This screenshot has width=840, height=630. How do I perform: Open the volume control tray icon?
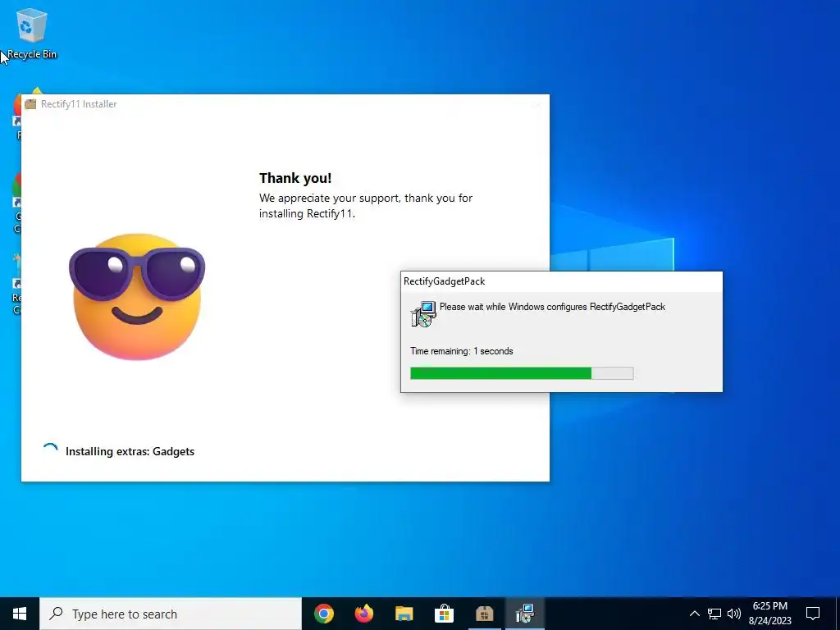734,614
